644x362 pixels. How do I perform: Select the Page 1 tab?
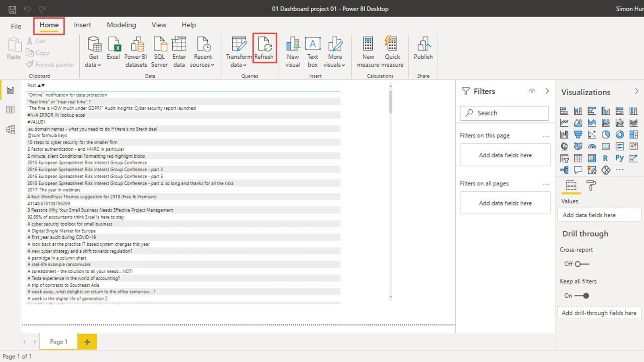point(58,341)
